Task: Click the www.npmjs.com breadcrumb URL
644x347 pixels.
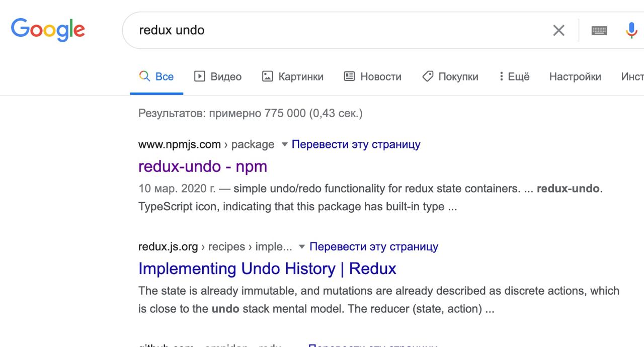Action: pos(180,145)
